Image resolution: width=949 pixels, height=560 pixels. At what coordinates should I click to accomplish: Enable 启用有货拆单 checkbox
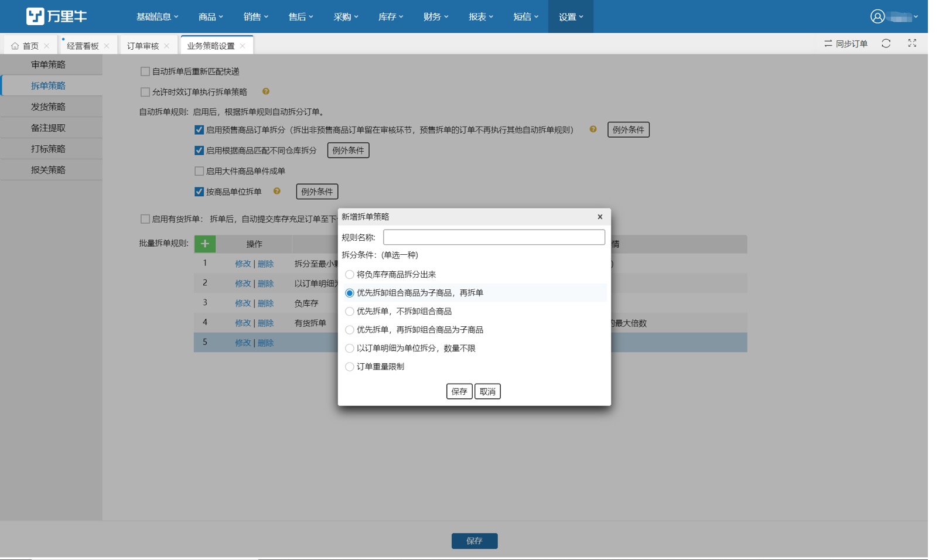145,219
